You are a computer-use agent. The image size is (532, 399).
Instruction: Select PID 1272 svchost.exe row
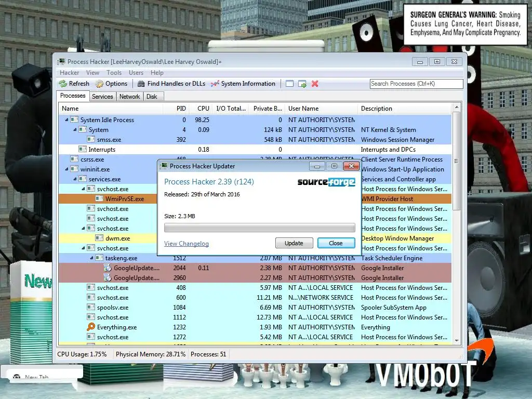click(x=255, y=337)
